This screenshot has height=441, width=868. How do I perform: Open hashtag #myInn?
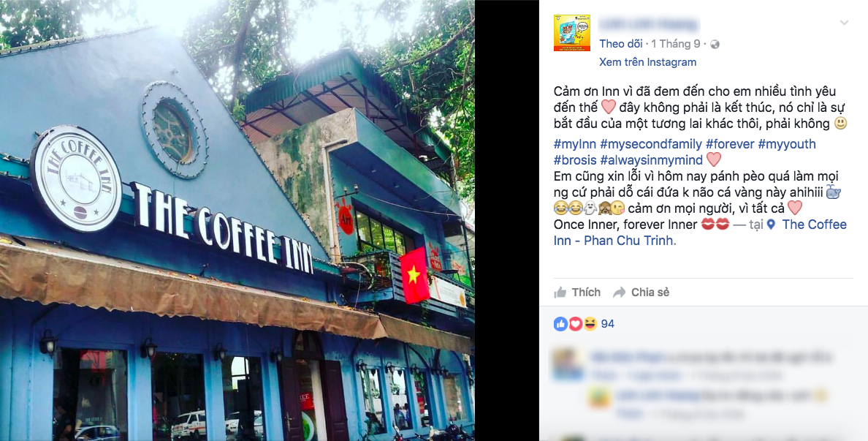pos(574,145)
